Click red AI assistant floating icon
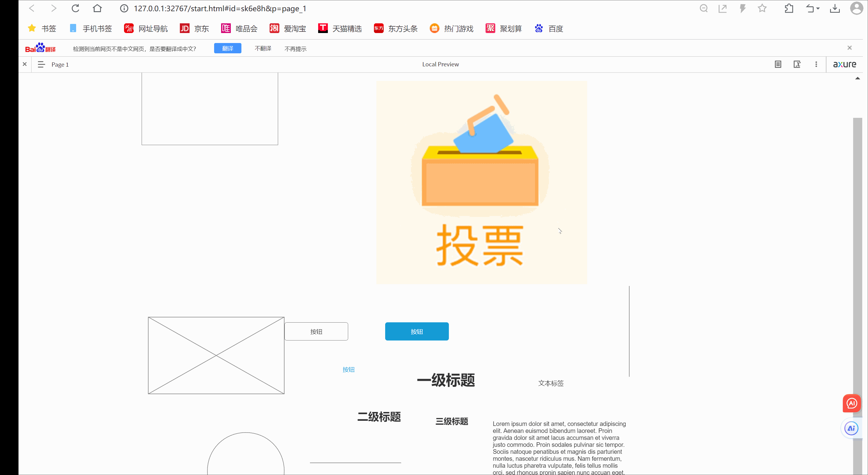Screen dimensions: 868x475 852,403
